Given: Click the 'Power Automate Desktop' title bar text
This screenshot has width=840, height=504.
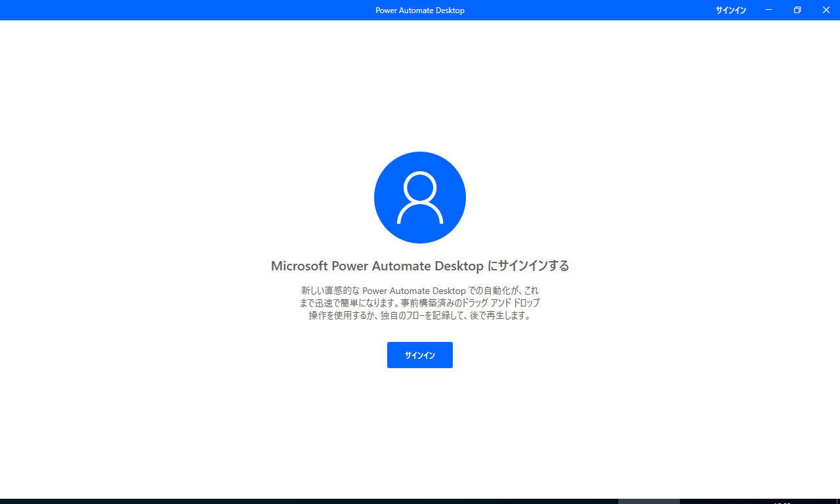Looking at the screenshot, I should click(x=420, y=10).
